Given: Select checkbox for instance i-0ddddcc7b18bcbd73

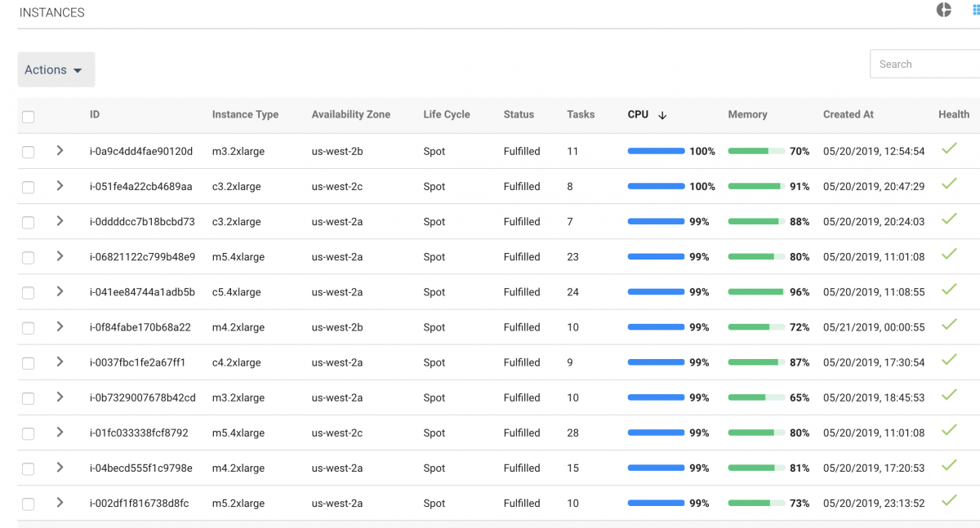Looking at the screenshot, I should (29, 222).
